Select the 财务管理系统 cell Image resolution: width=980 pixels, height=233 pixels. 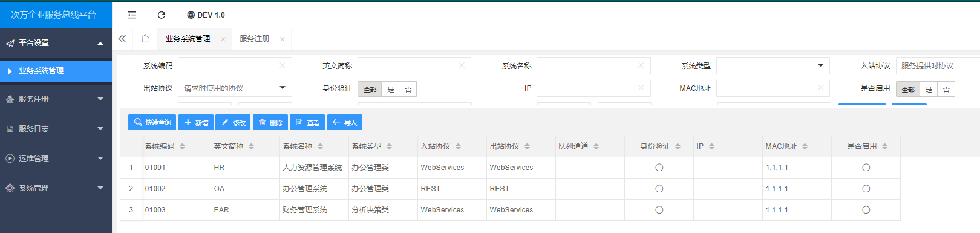314,210
